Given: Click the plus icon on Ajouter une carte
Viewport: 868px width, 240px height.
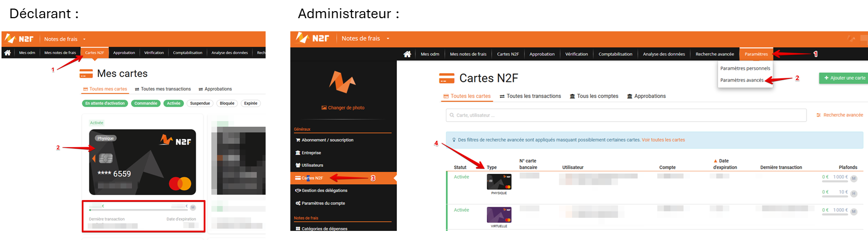Looking at the screenshot, I should pos(826,78).
